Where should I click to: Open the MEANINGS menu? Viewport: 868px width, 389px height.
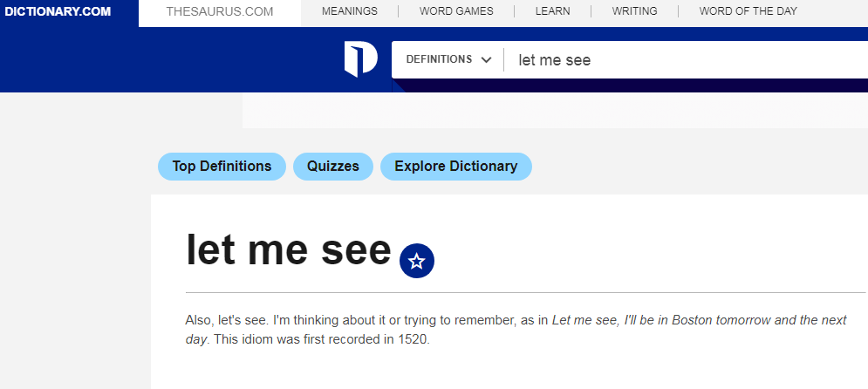point(350,11)
